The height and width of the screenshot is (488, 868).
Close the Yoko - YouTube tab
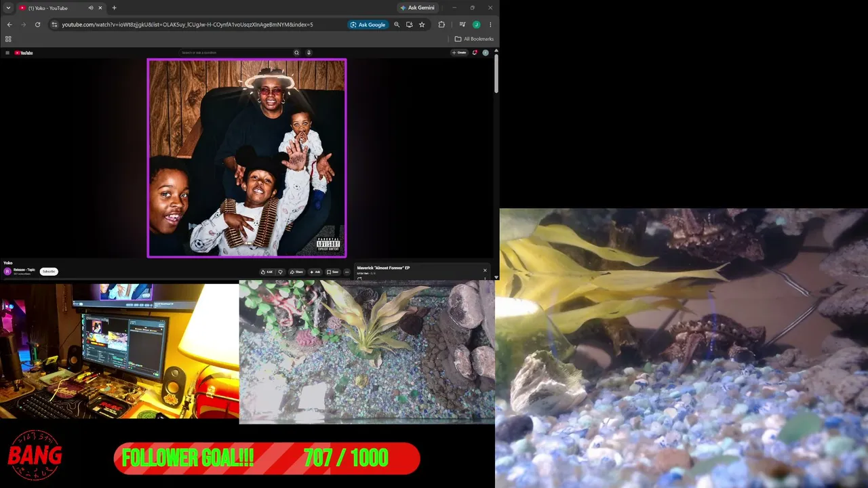click(x=100, y=8)
